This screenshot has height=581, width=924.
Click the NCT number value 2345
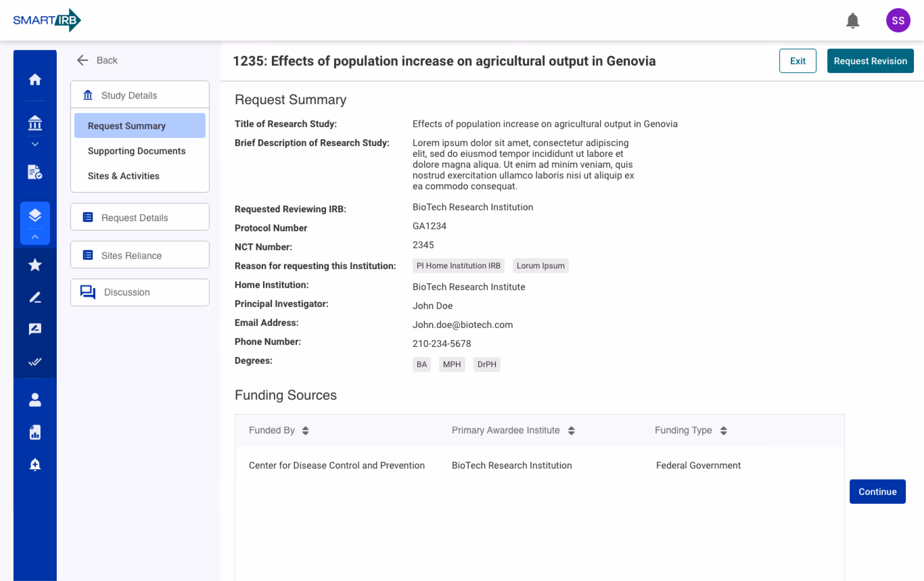(423, 245)
